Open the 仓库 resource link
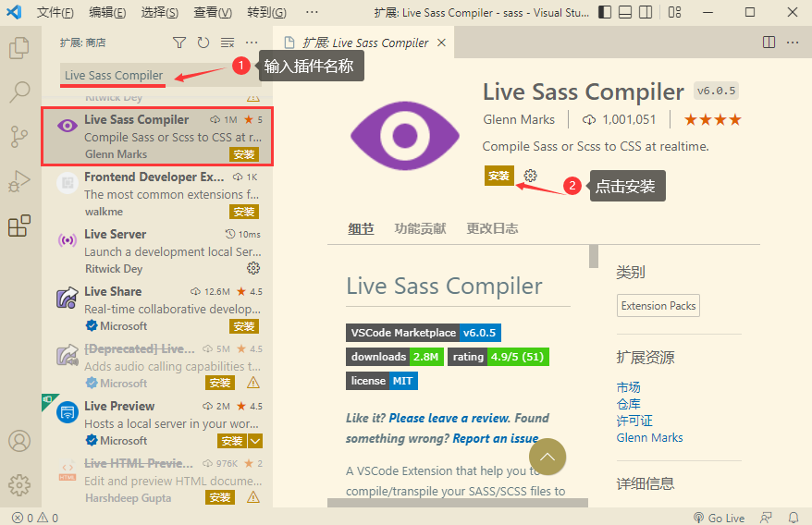The height and width of the screenshot is (525, 812). pos(628,404)
